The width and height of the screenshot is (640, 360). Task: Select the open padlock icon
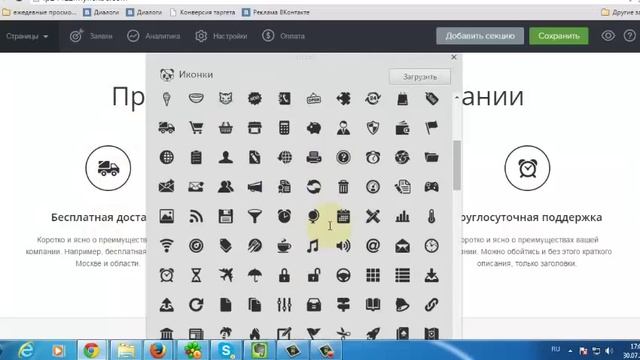click(314, 276)
